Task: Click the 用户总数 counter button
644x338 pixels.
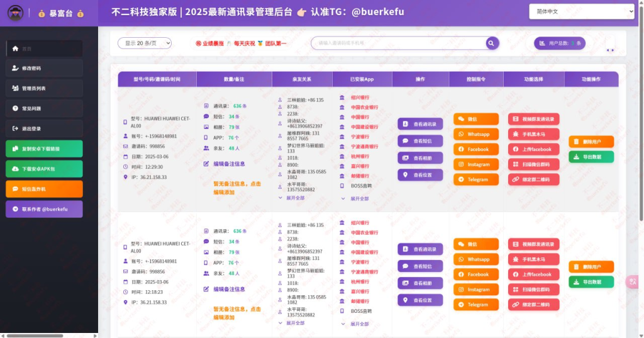Action: point(560,43)
